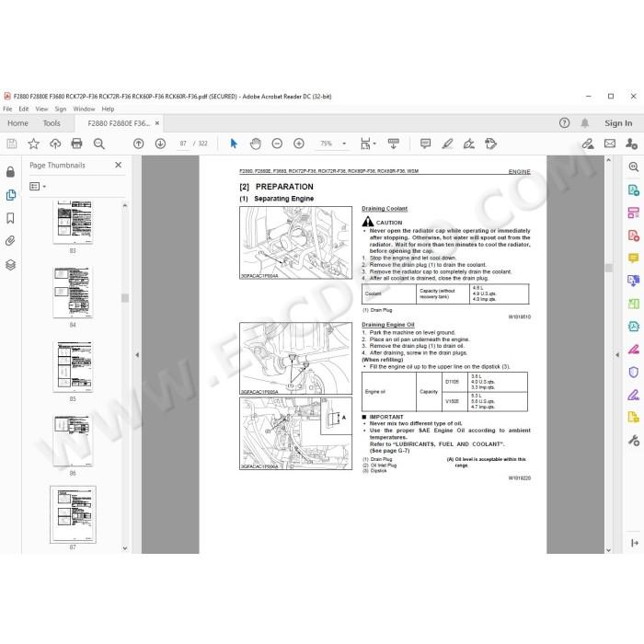Add file to starred with star icon
This screenshot has height=644, width=644.
(x=33, y=144)
